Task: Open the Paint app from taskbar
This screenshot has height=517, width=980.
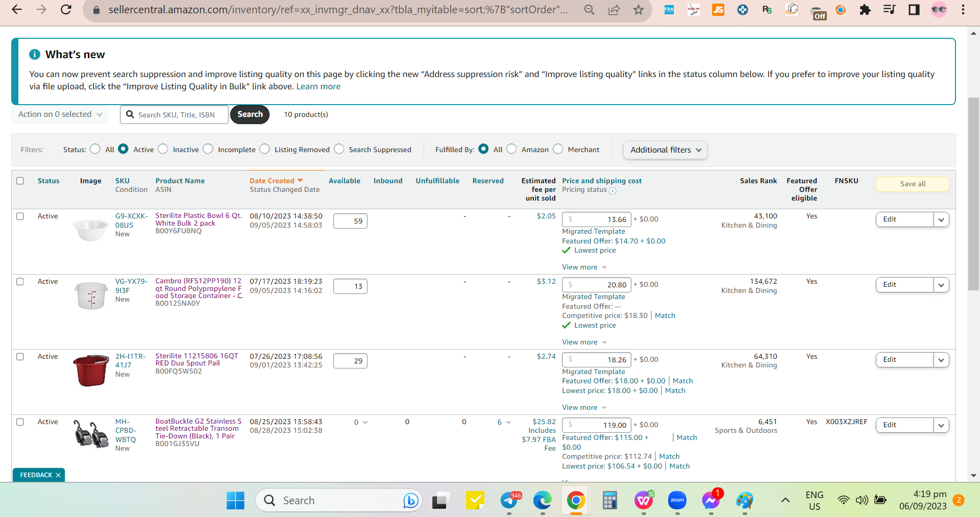Action: point(745,501)
